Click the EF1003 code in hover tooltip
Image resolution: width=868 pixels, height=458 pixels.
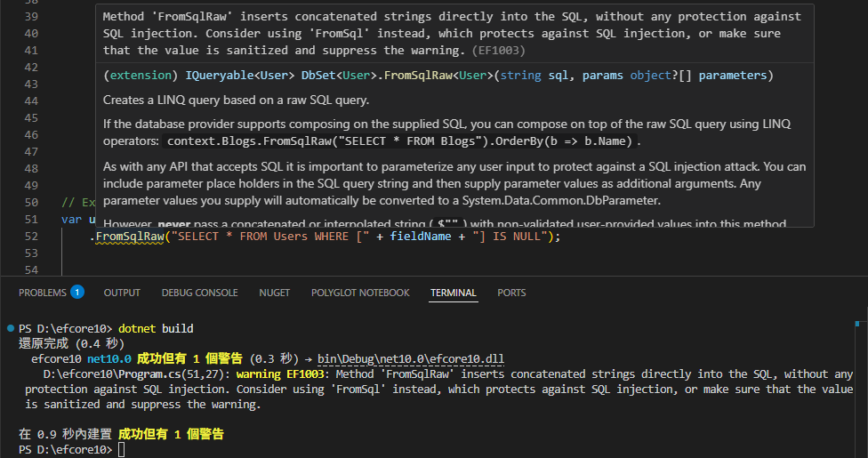[499, 51]
